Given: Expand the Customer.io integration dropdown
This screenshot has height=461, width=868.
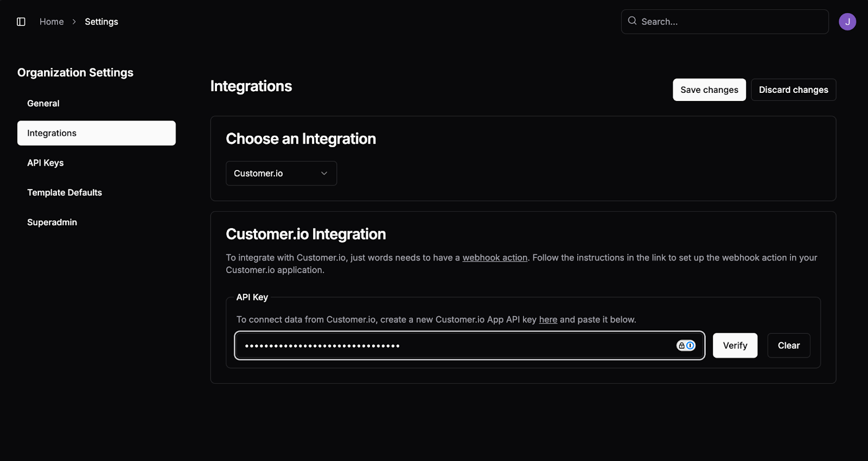Looking at the screenshot, I should (x=281, y=173).
